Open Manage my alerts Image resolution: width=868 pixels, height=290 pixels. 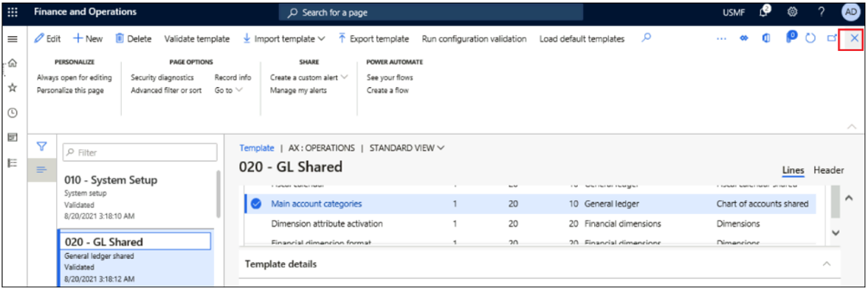298,90
